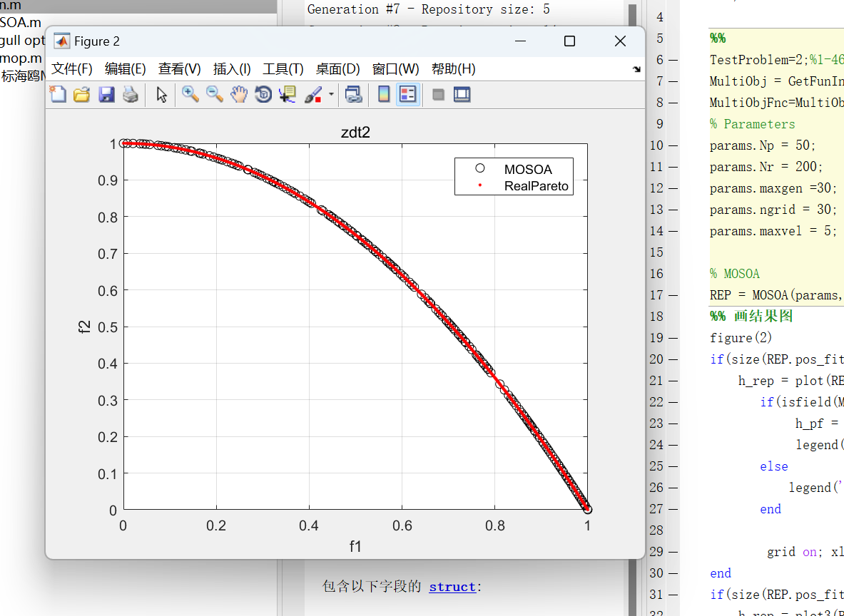The image size is (844, 616).
Task: Click the f1 x-axis label
Action: point(355,547)
